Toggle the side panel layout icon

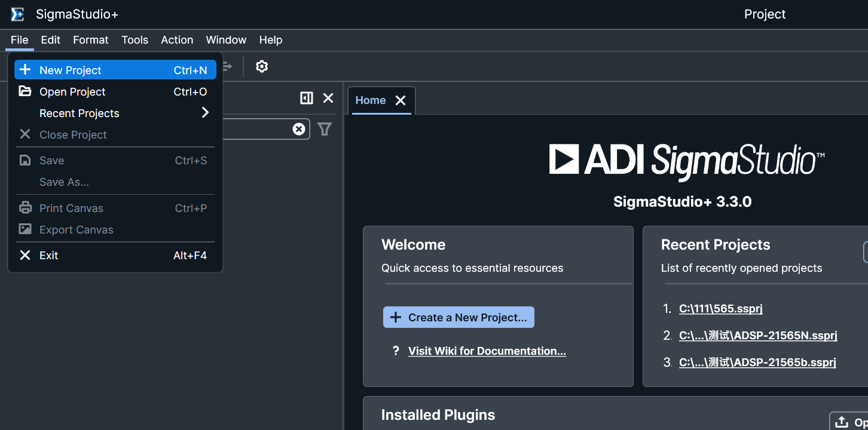click(307, 98)
